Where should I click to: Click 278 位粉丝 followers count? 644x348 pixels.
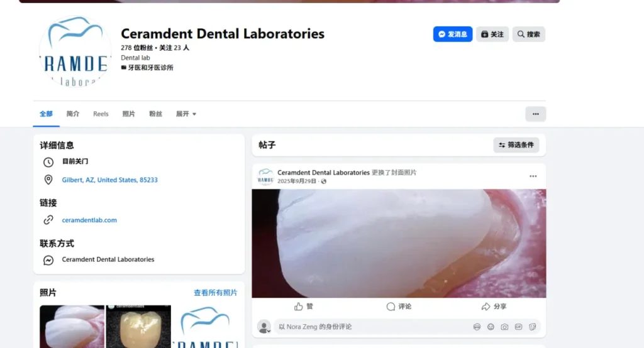coord(136,48)
